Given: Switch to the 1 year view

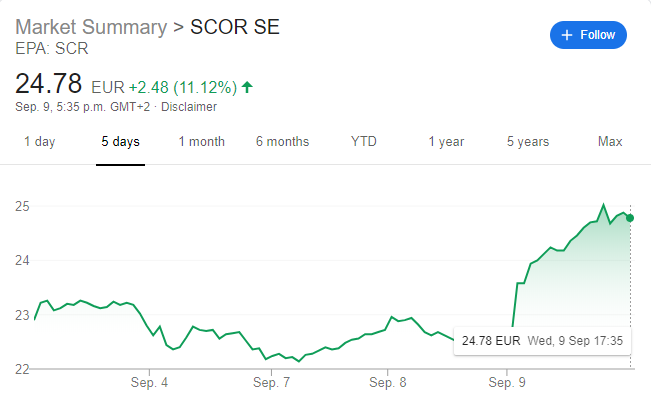Looking at the screenshot, I should (446, 142).
